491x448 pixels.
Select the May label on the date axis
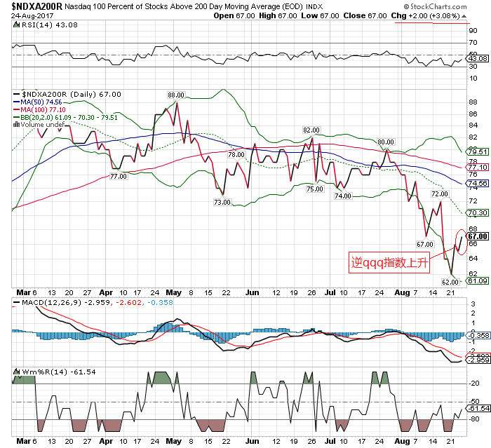(175, 294)
